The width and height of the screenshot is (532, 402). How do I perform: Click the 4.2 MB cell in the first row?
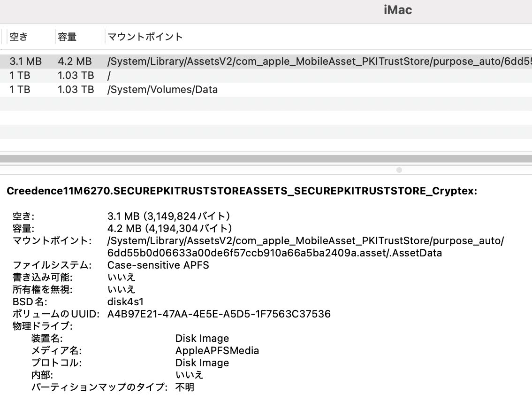75,61
